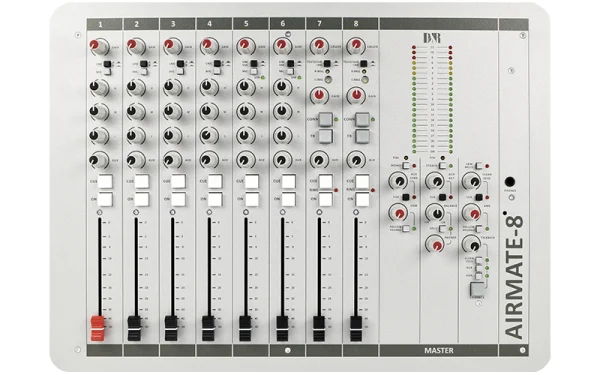Screen dimensions: 600x375
Task: Click the AUX knob on channel 7
Action: (x=319, y=160)
